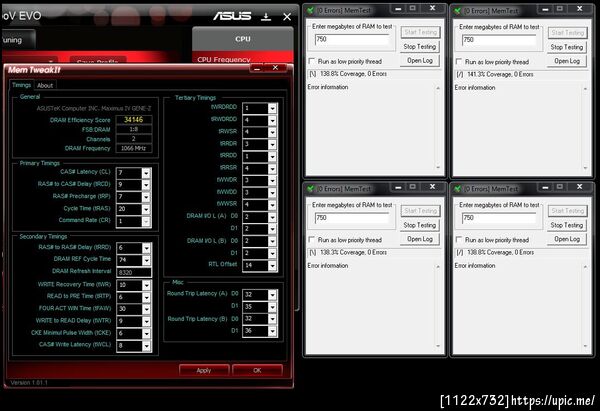The image size is (600, 411).
Task: Select CPU Frequency entry
Action: 224,59
